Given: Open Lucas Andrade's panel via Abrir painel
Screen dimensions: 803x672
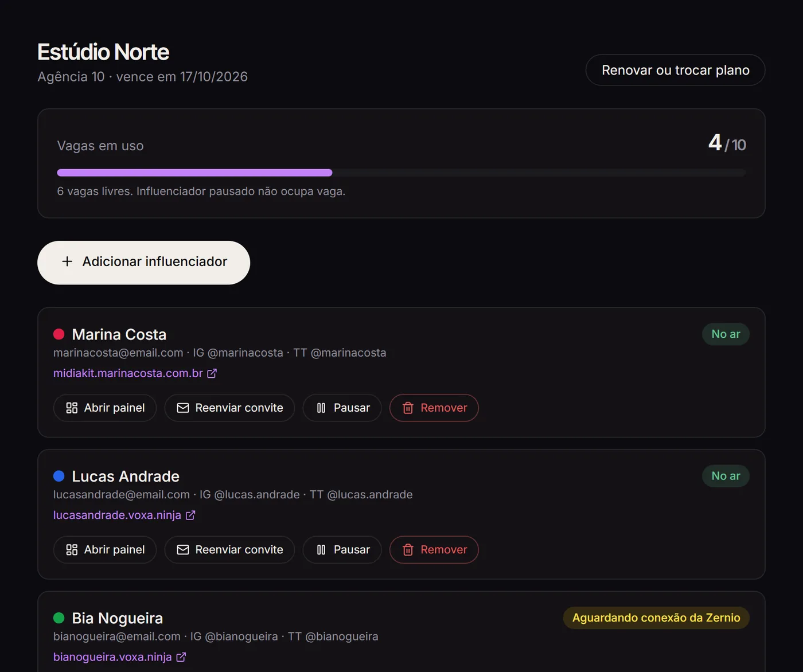Looking at the screenshot, I should (x=105, y=549).
